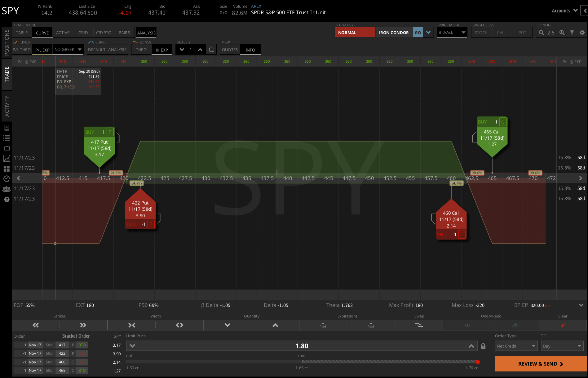Move expiration later with plus TIME
Screen dimensions: 588x378
click(x=371, y=325)
